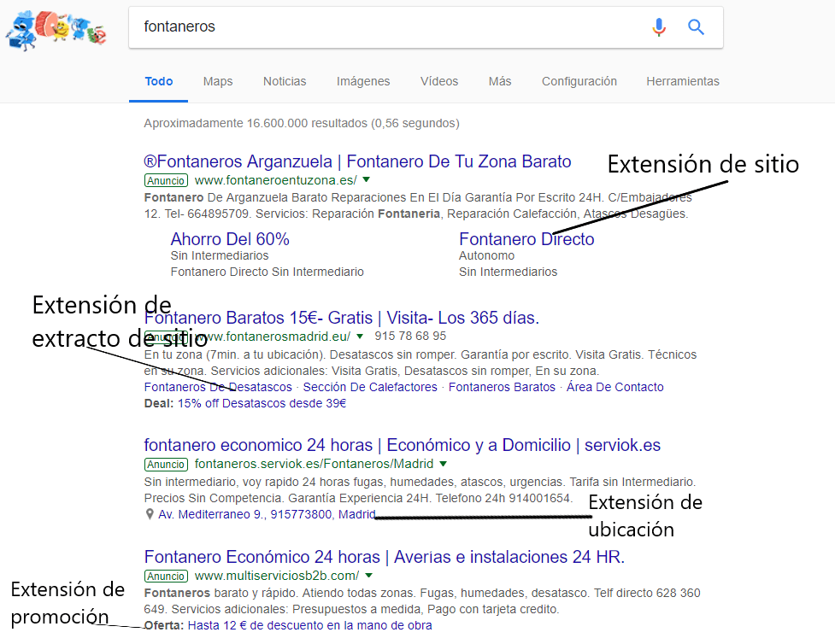This screenshot has width=835, height=644.
Task: Open the Fontaneros Arganzuela ad headline
Action: 357,161
